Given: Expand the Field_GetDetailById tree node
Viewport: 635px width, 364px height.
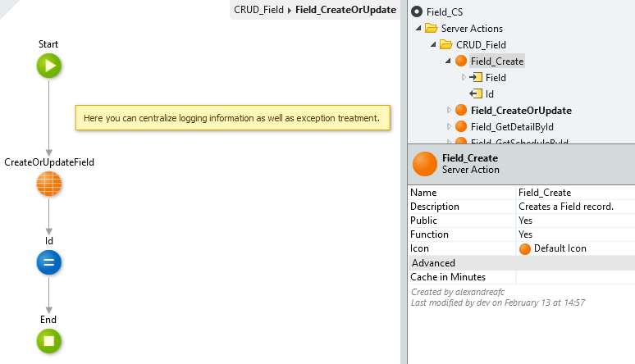Looking at the screenshot, I should (x=448, y=126).
